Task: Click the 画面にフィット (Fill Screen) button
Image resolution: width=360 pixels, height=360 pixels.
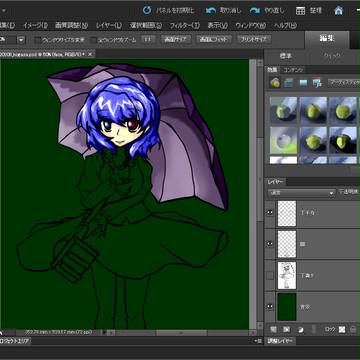Action: (x=214, y=39)
